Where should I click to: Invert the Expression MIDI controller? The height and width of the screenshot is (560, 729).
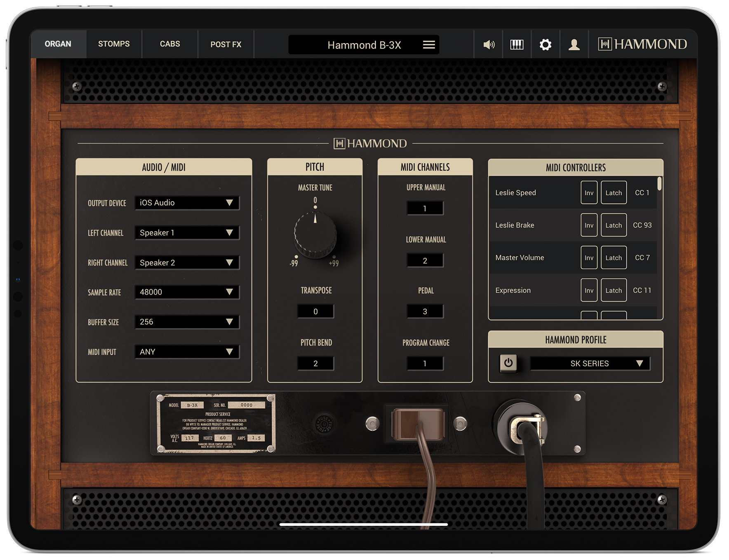tap(589, 290)
